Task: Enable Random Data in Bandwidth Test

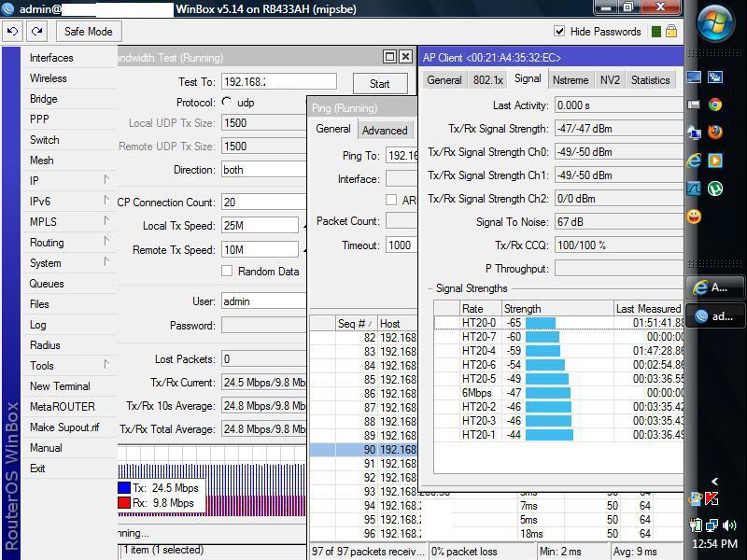Action: (226, 271)
